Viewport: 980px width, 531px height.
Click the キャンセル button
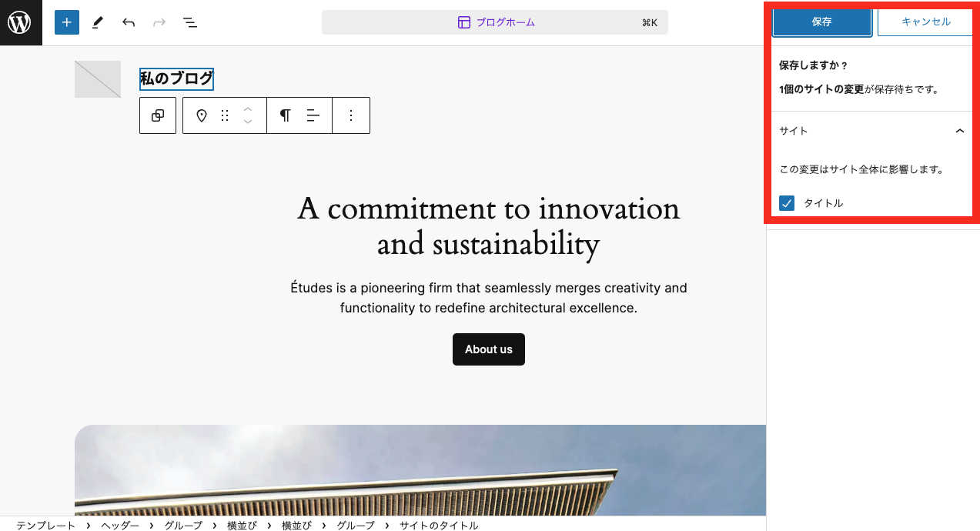pos(926,22)
